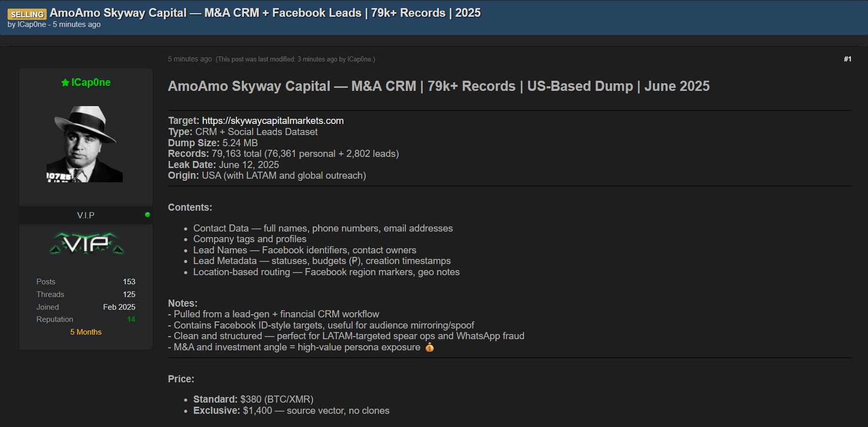View the user's 125 threads count
This screenshot has width=868, height=427.
tap(129, 294)
